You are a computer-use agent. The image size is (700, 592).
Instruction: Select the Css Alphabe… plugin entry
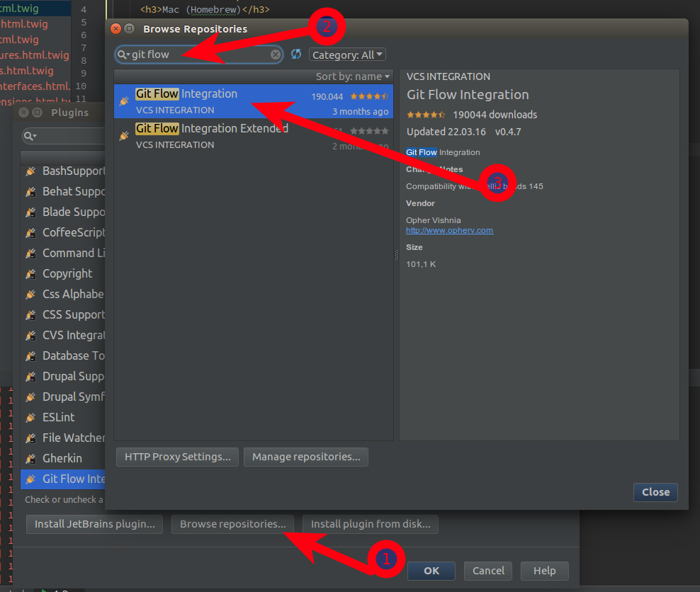[63, 295]
